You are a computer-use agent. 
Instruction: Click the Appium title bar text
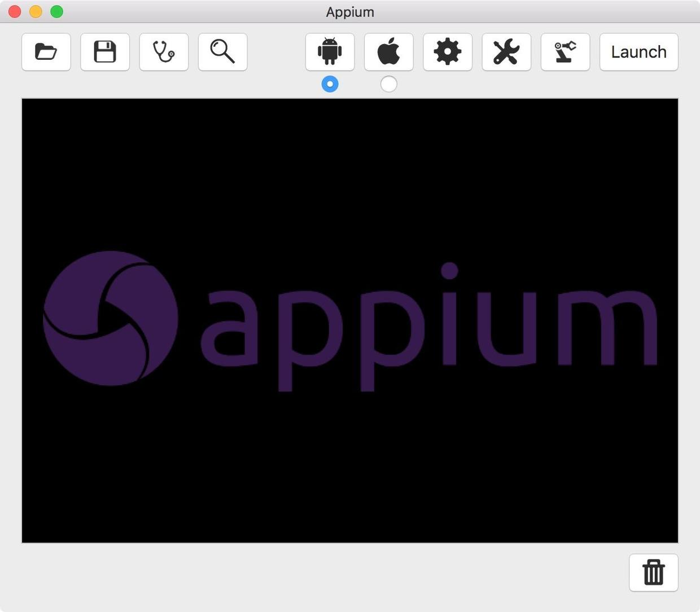[349, 11]
